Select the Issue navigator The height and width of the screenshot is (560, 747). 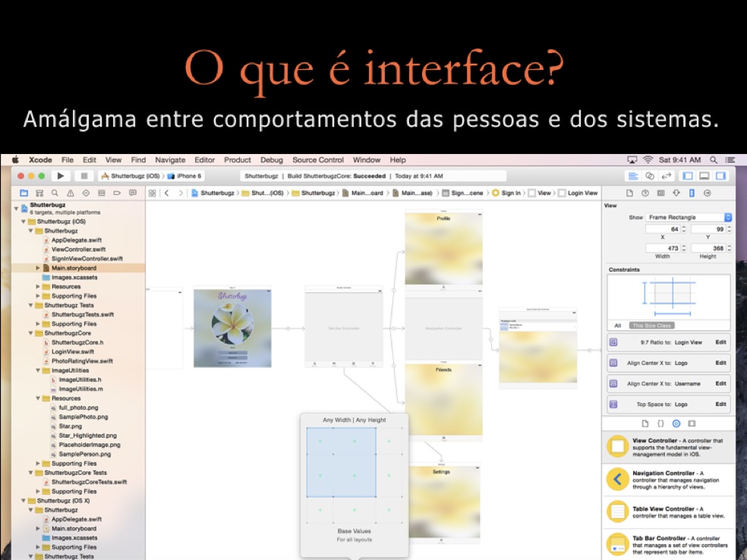70,193
